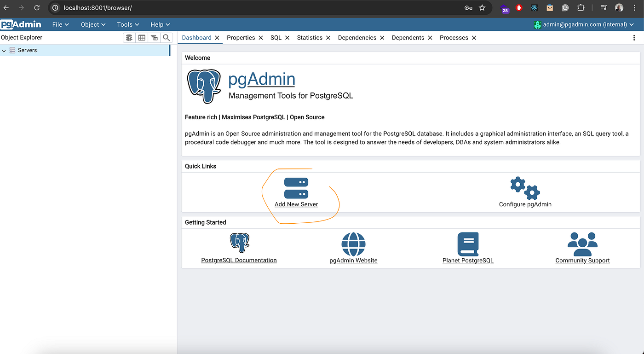This screenshot has height=354, width=644.
Task: Click the pgAdmin Website globe icon
Action: pyautogui.click(x=353, y=244)
